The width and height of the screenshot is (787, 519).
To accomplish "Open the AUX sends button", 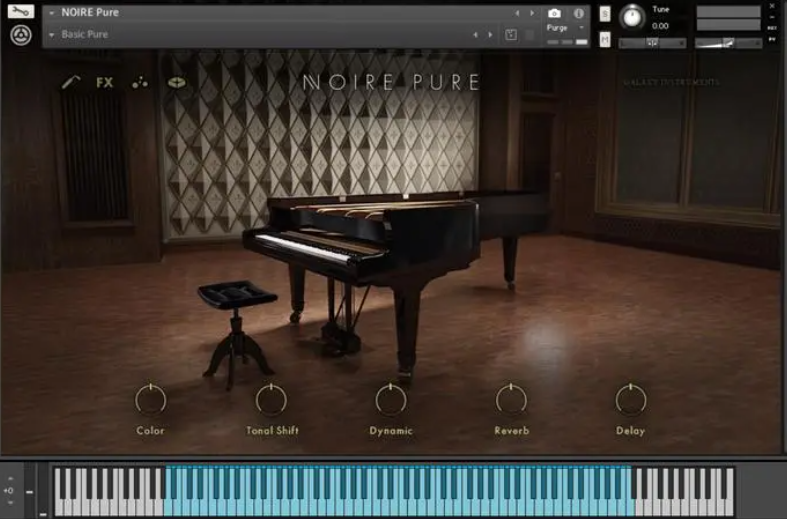I will 772,28.
